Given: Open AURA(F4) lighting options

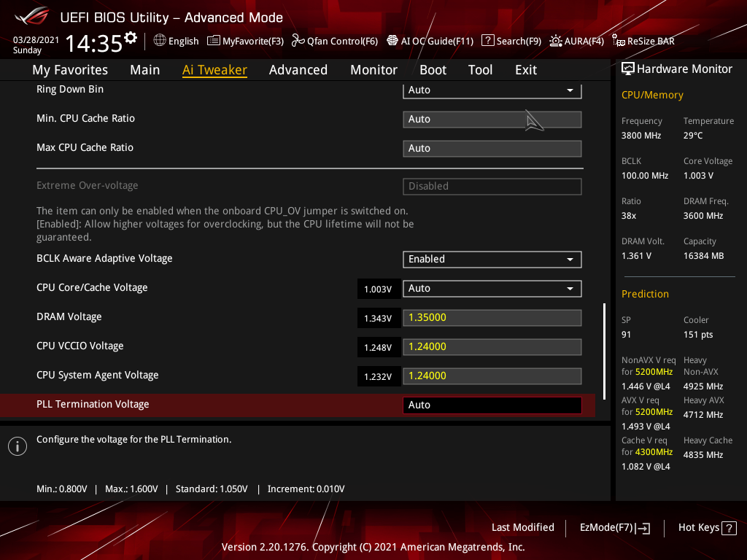Looking at the screenshot, I should pos(577,41).
